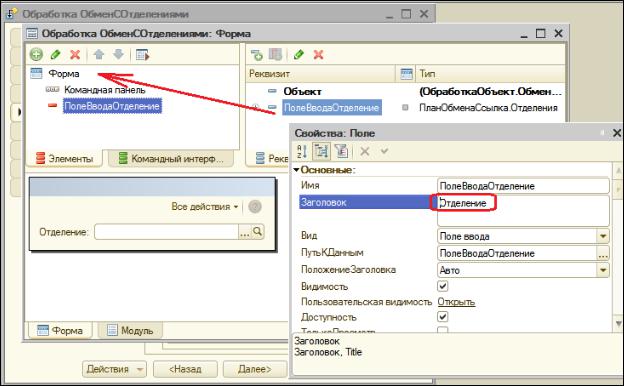This screenshot has height=386, width=624.
Task: Click the green add element icon
Action: [x=36, y=54]
